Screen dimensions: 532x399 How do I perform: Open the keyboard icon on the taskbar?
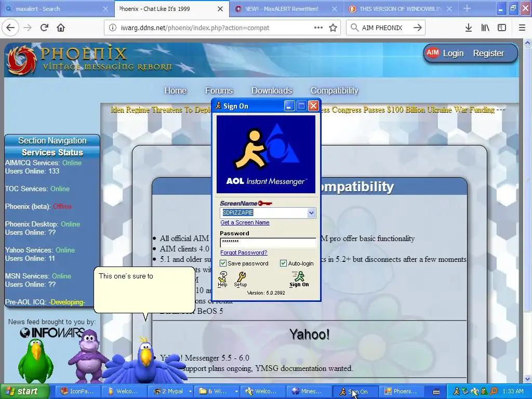[436, 392]
